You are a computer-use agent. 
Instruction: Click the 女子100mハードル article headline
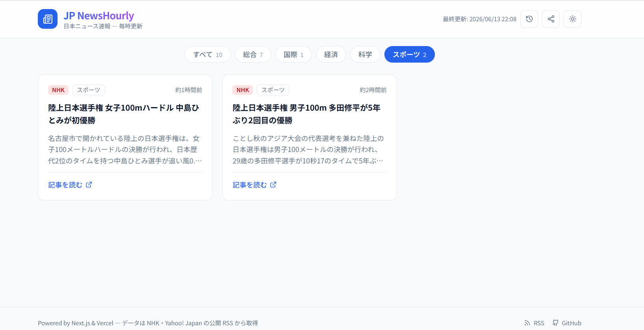point(124,114)
